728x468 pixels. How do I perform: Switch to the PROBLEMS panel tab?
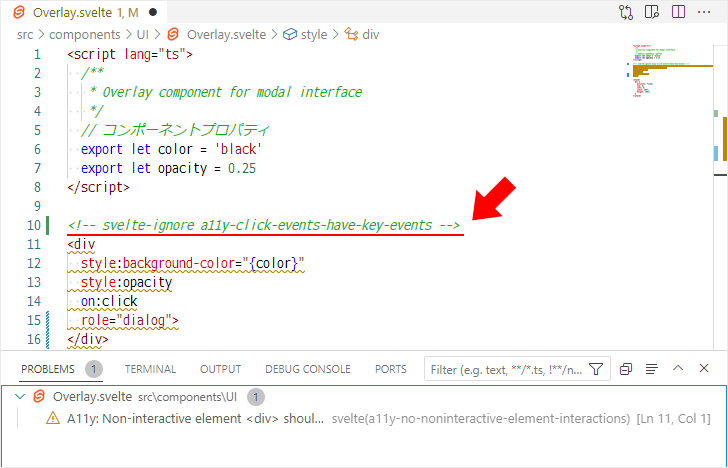(48, 370)
